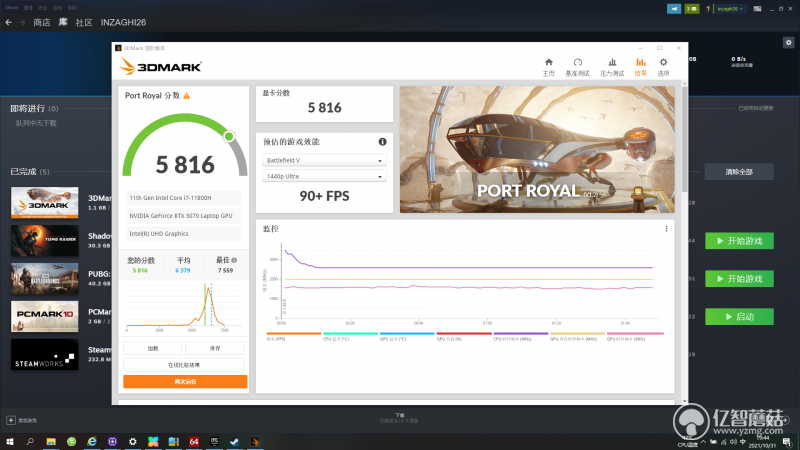Click the orange Run Again button
800x450 pixels.
(185, 382)
